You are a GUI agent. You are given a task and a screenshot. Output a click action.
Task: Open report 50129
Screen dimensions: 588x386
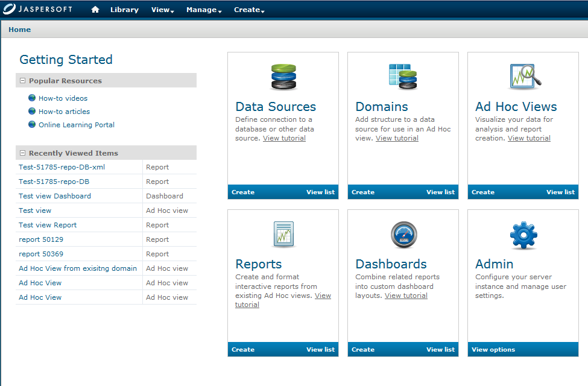click(41, 239)
